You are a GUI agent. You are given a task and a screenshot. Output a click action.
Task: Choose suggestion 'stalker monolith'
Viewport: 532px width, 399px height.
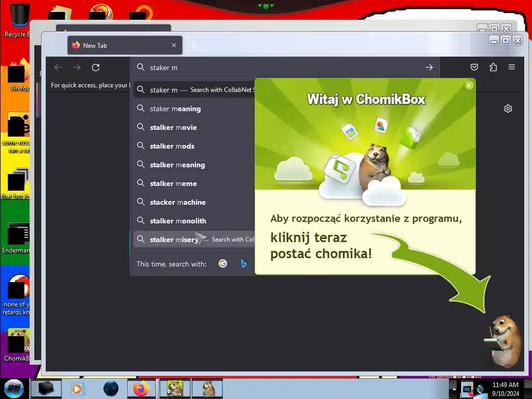click(194, 220)
